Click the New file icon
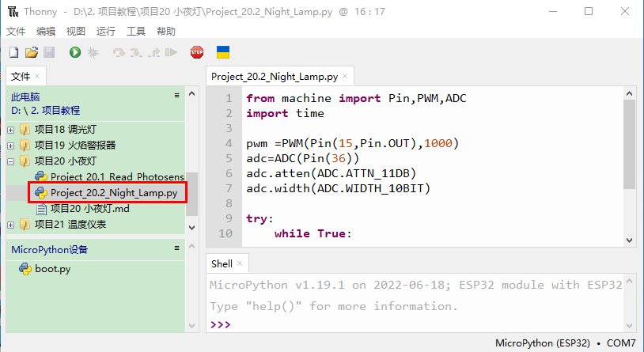The width and height of the screenshot is (644, 352). 13,52
